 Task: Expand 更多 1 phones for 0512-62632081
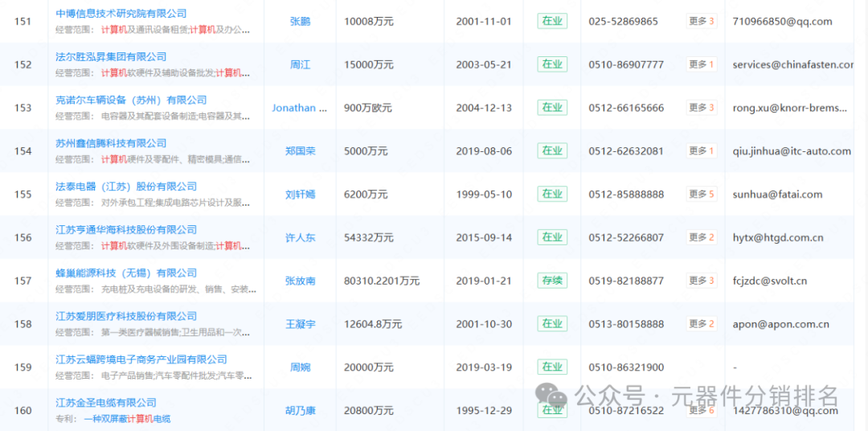pos(702,150)
